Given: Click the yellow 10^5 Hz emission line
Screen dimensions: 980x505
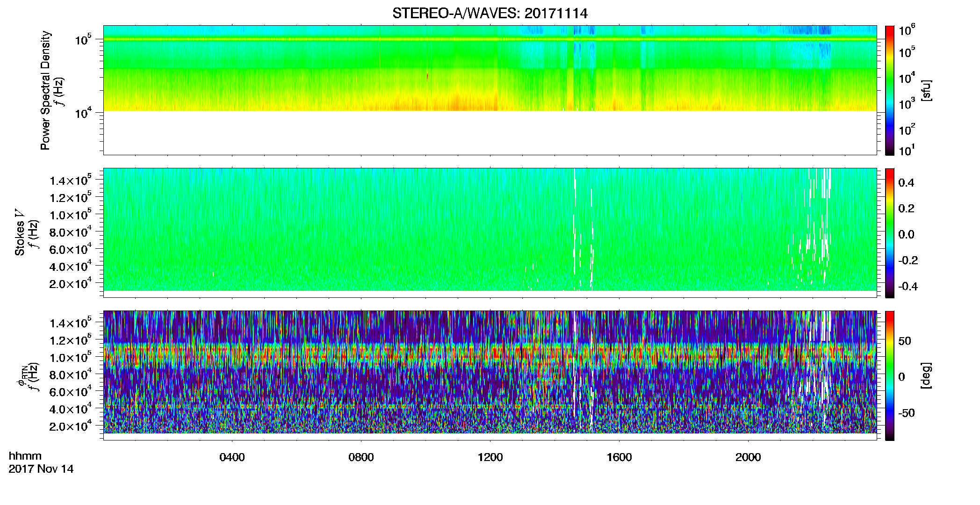Looking at the screenshot, I should pyautogui.click(x=490, y=40).
